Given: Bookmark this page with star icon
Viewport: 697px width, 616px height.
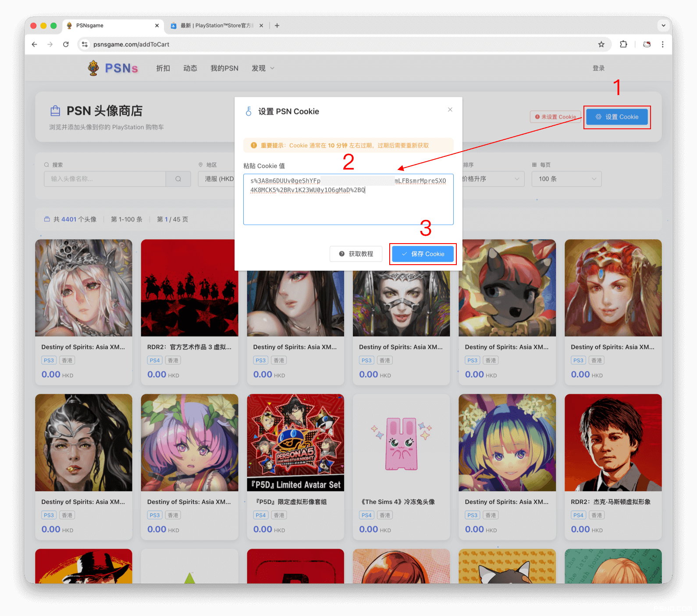Looking at the screenshot, I should click(601, 44).
